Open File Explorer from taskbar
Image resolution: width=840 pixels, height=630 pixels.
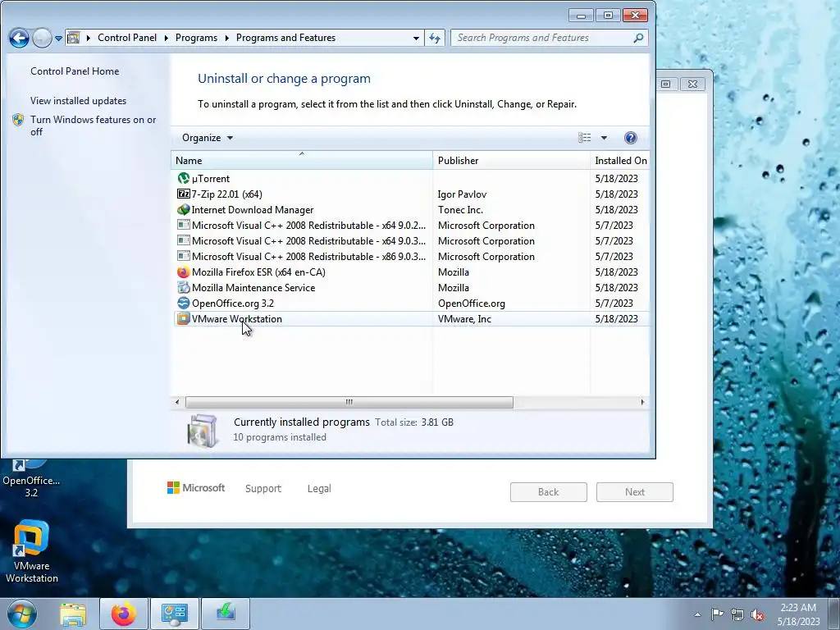[73, 614]
